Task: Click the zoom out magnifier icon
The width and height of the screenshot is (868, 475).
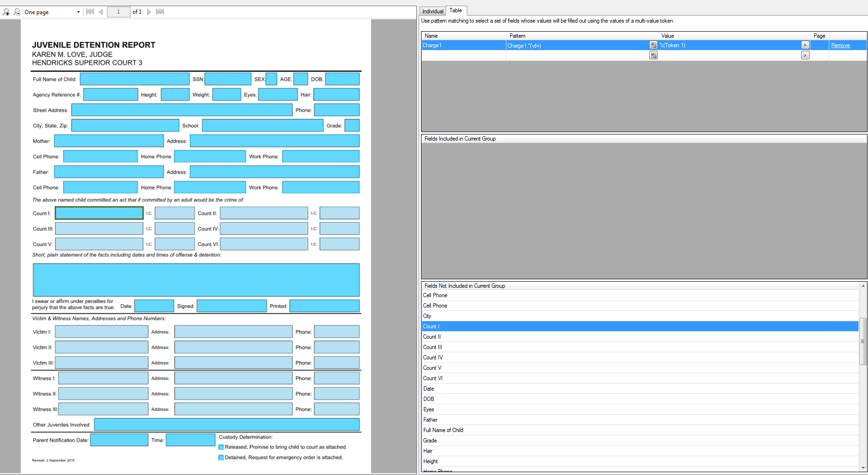Action: pos(17,12)
